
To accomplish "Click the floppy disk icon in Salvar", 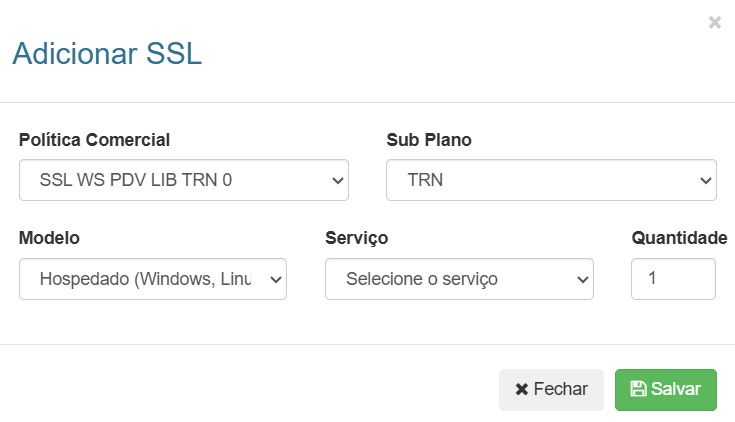I will pos(638,389).
